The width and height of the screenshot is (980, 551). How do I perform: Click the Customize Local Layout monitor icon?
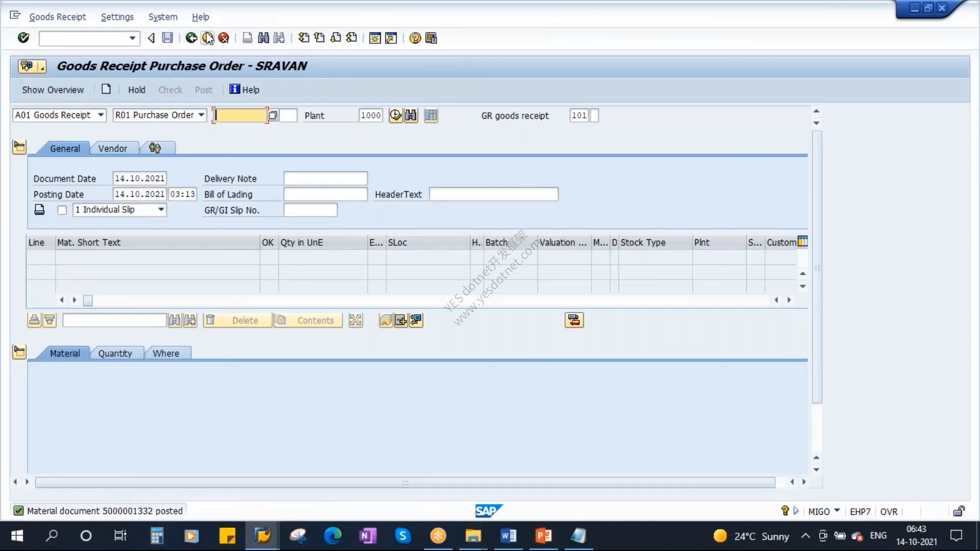coord(431,38)
